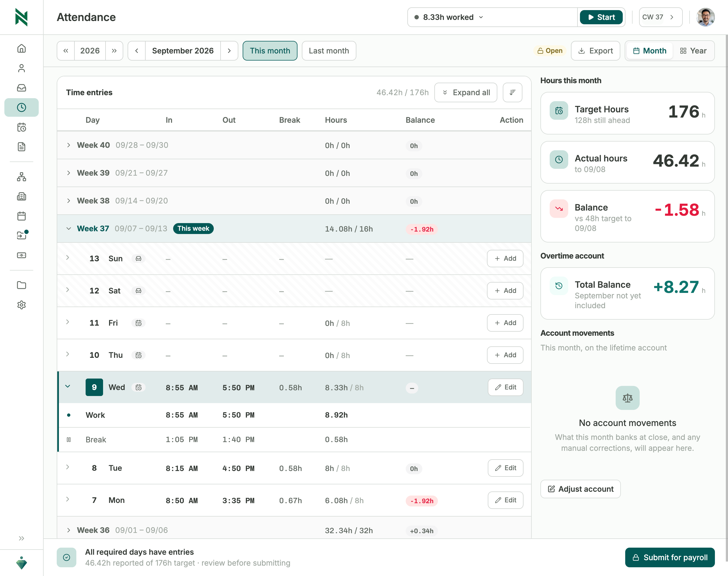
Task: Click Expand all entries
Action: 466,92
